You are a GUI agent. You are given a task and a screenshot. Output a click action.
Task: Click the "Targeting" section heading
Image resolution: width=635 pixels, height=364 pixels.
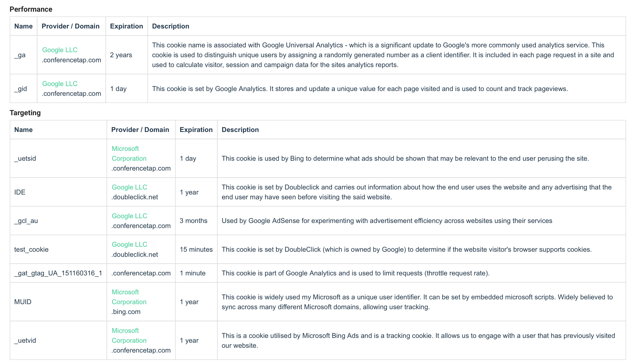[x=25, y=113]
